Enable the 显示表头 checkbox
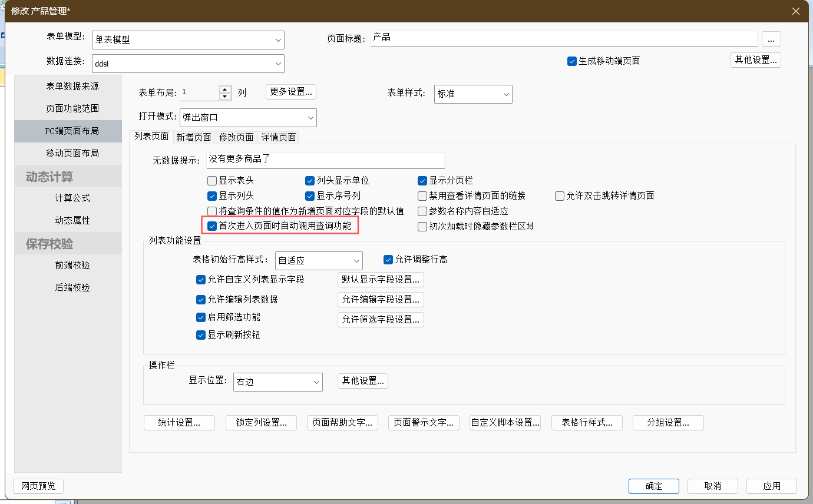Viewport: 813px width, 504px height. click(212, 181)
